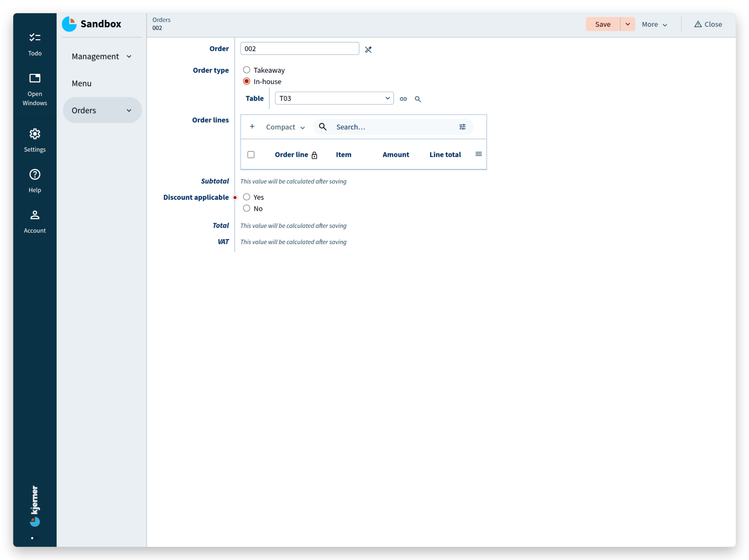Choose Yes for Discount applicable

click(x=247, y=197)
